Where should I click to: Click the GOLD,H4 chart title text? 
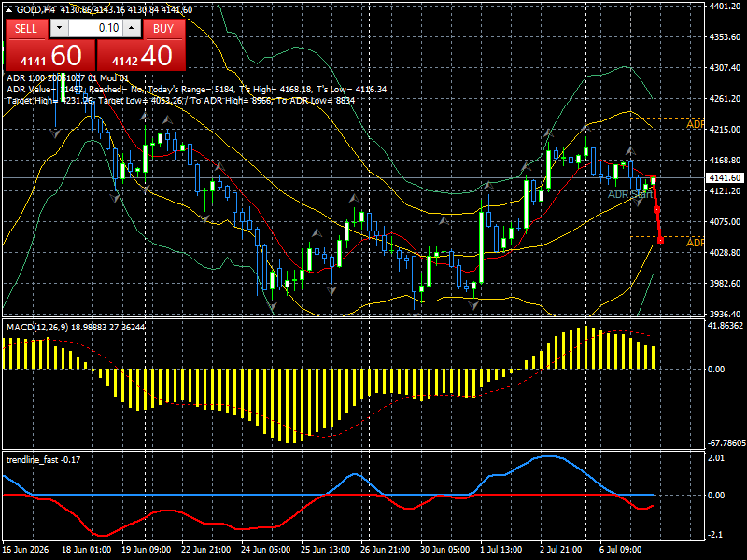point(35,9)
